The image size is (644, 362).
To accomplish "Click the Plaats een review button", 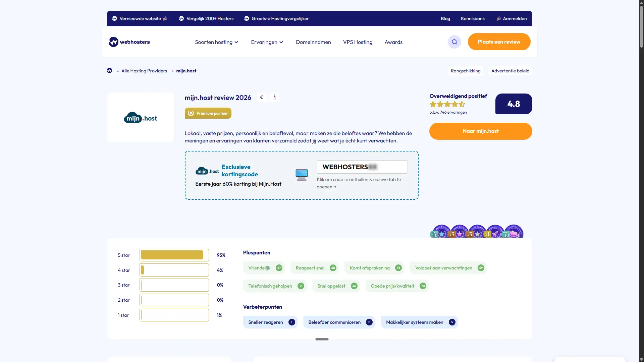I will click(499, 42).
